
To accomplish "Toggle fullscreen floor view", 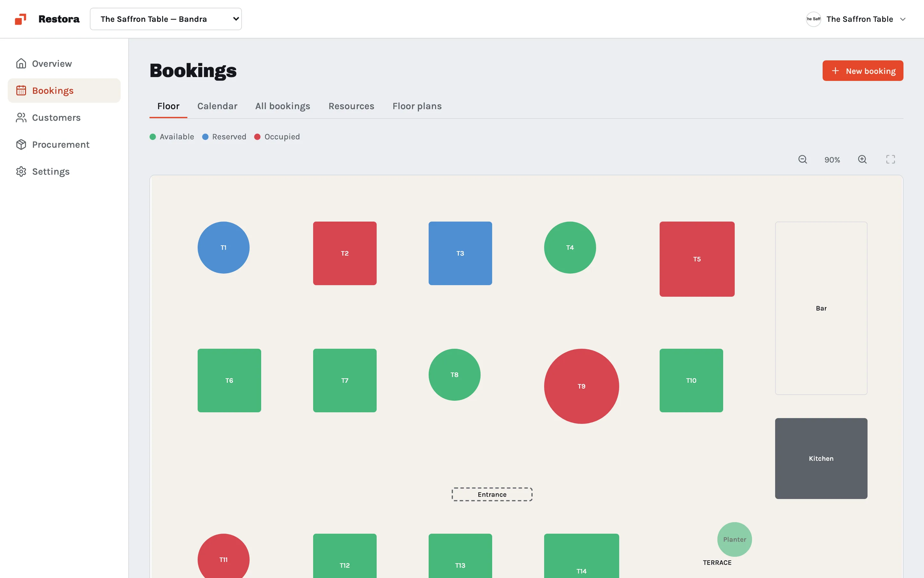I will pyautogui.click(x=890, y=159).
